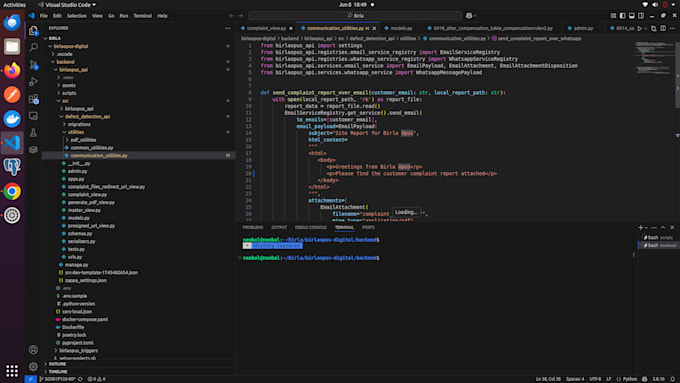
Task: Open the Terminal menu
Action: [x=143, y=16]
